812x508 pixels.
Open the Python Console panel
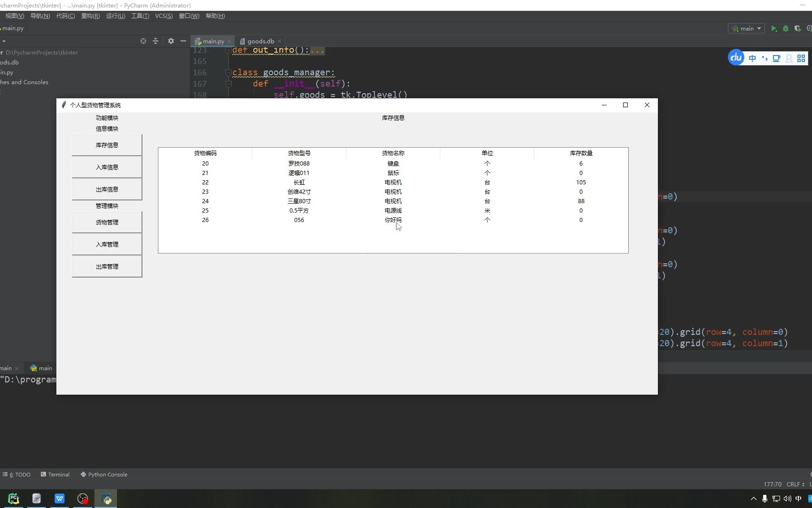point(104,474)
